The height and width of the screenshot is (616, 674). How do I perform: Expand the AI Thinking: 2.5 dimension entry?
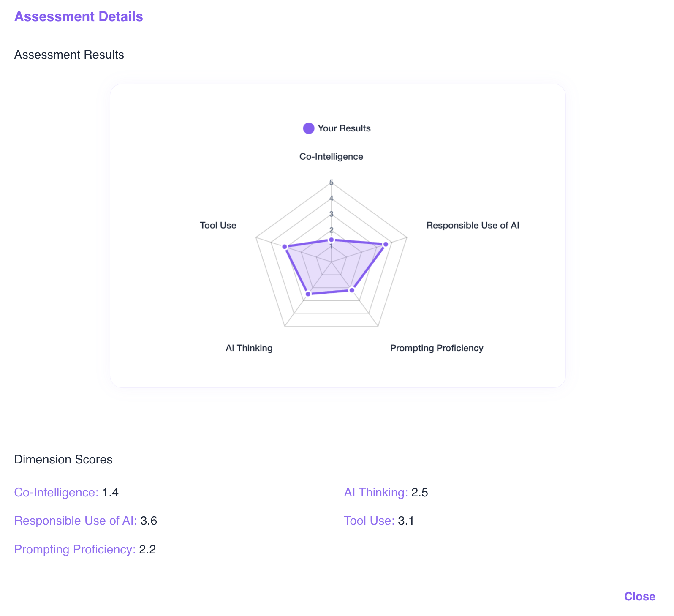click(375, 492)
